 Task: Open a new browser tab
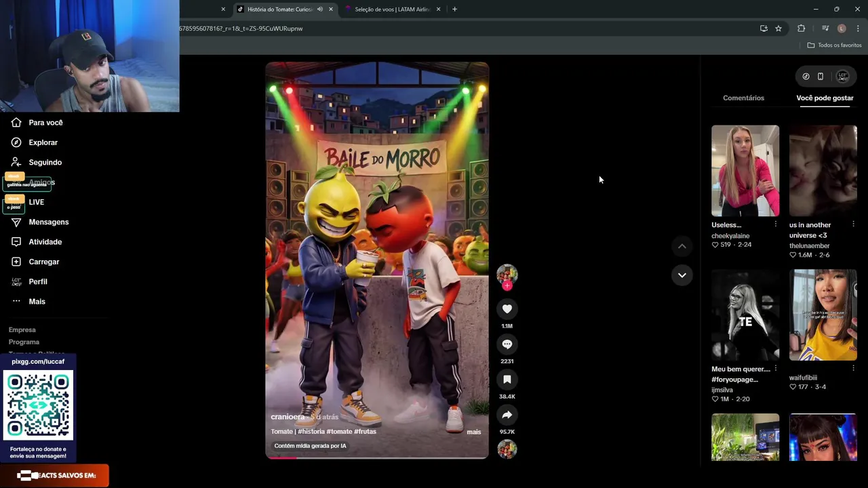pyautogui.click(x=454, y=9)
